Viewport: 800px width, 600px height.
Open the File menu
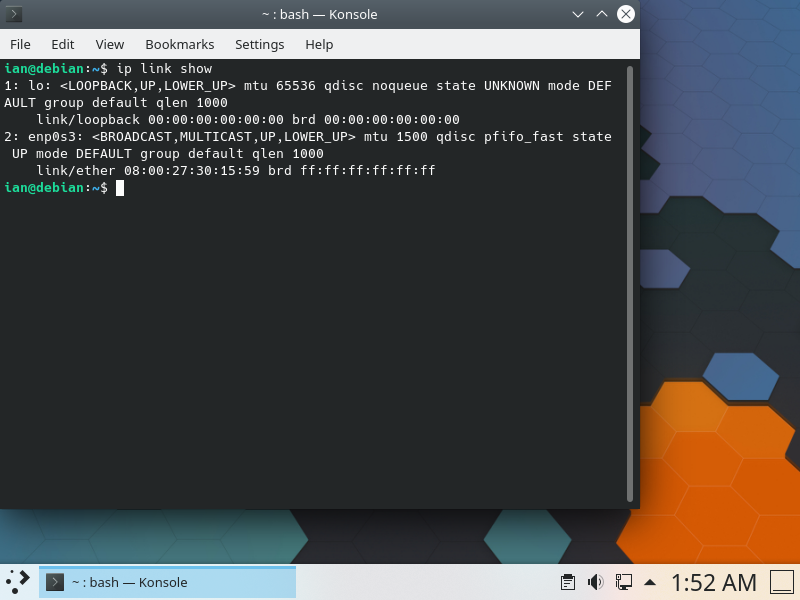20,45
